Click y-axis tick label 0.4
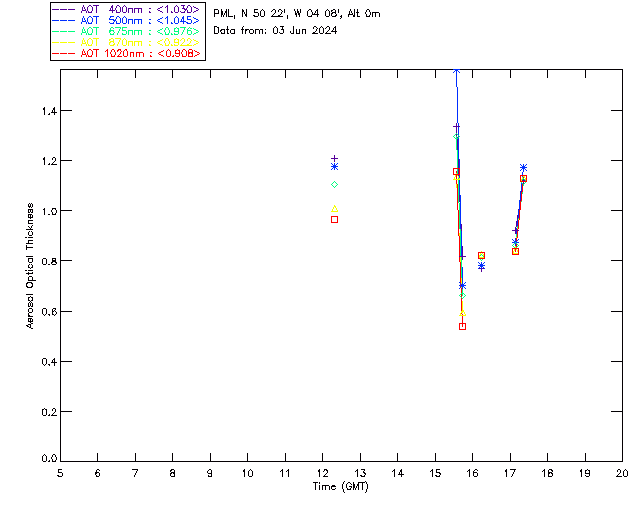The image size is (640, 512). click(x=49, y=362)
